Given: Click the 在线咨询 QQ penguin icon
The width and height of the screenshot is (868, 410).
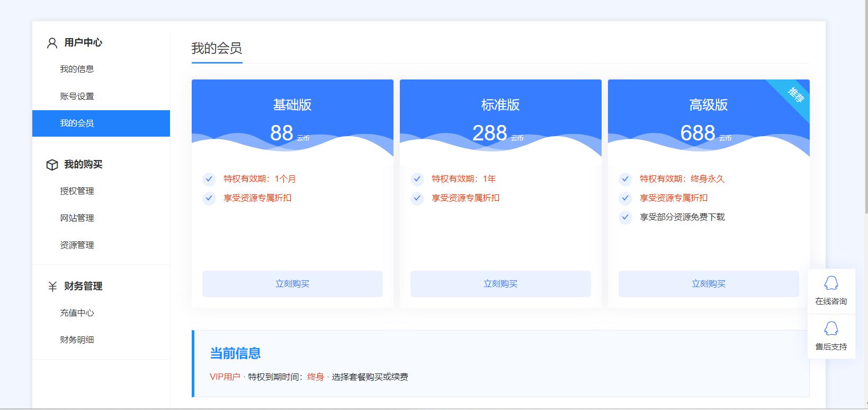Looking at the screenshot, I should point(831,283).
